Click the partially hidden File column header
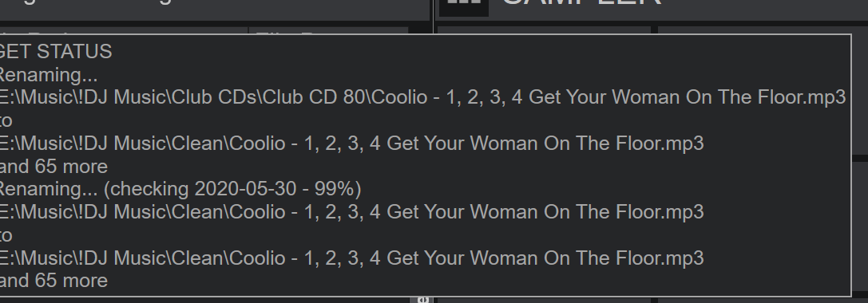 (x=328, y=30)
